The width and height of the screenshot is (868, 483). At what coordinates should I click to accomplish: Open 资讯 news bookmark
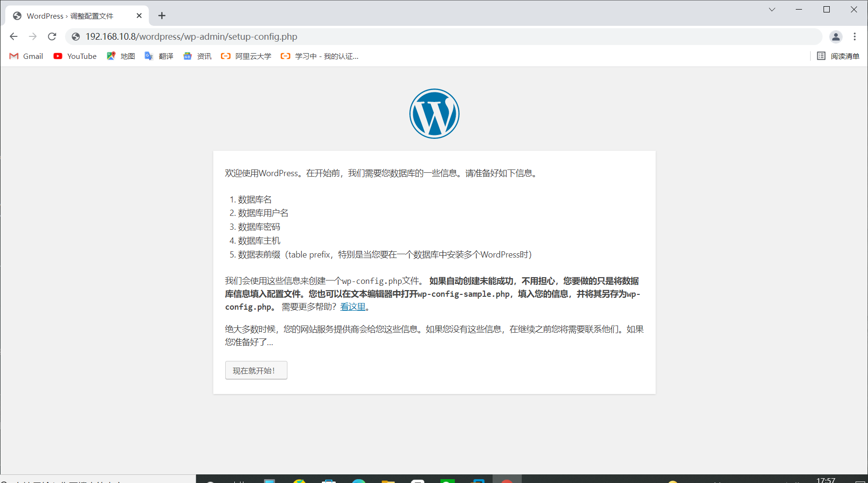[198, 56]
